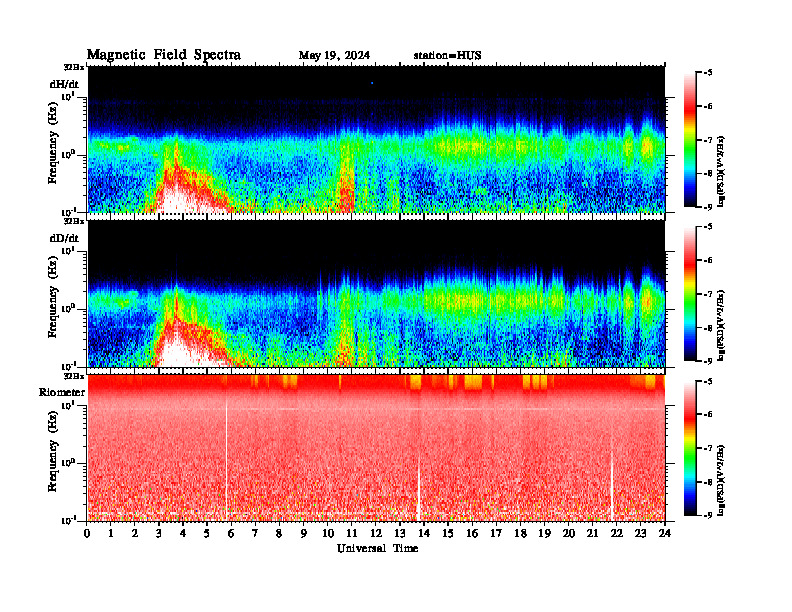Image resolution: width=792 pixels, height=612 pixels.
Task: Click the "23" hour tick on the time axis
Action: (640, 533)
